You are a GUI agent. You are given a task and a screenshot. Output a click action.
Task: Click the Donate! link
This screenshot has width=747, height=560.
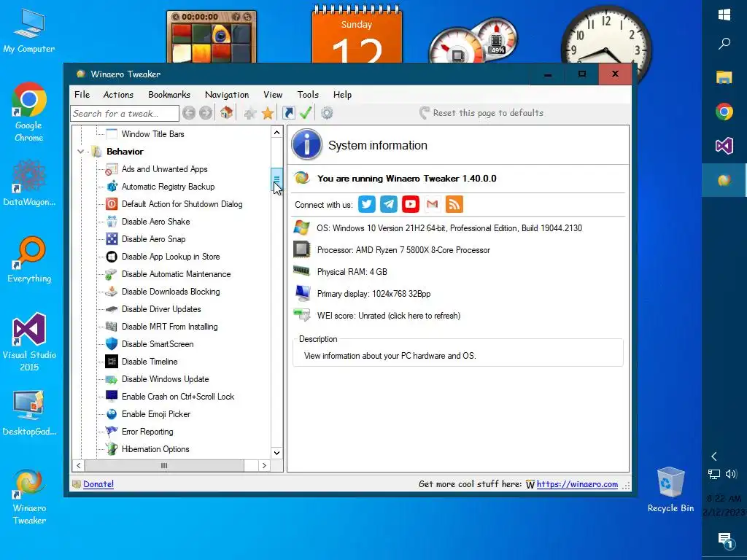click(x=98, y=484)
